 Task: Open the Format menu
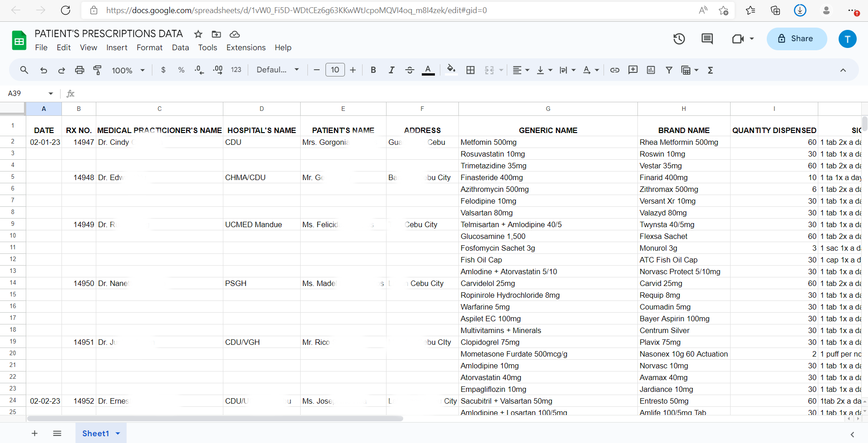(150, 48)
